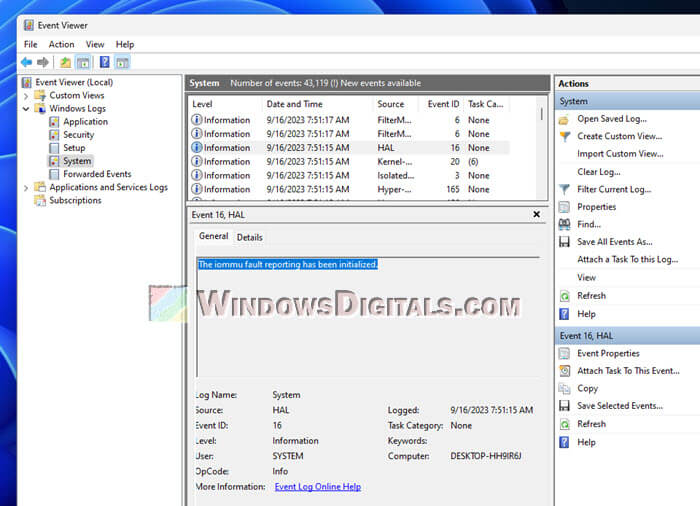Close the Event 16, HAL preview pane

(537, 214)
